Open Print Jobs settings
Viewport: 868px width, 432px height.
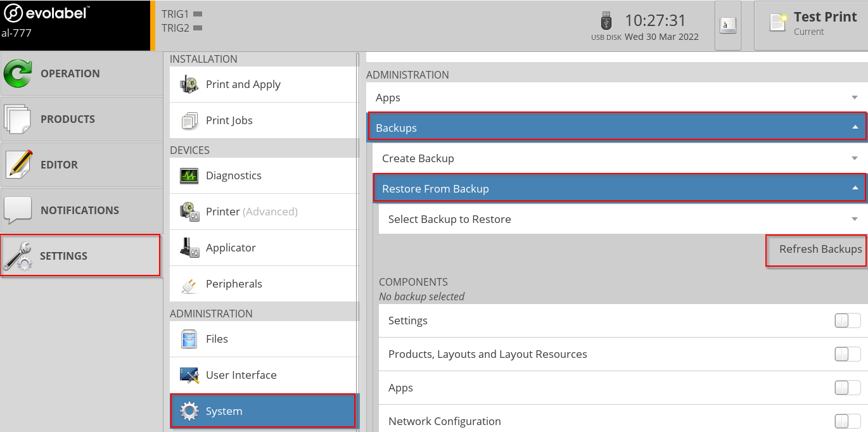[x=264, y=120]
